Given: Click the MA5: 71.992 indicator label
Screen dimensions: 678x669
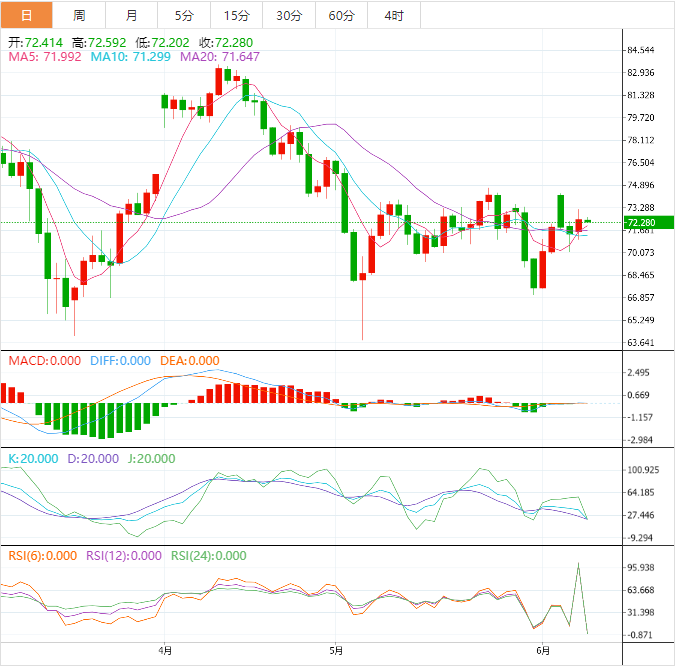Looking at the screenshot, I should 45,57.
